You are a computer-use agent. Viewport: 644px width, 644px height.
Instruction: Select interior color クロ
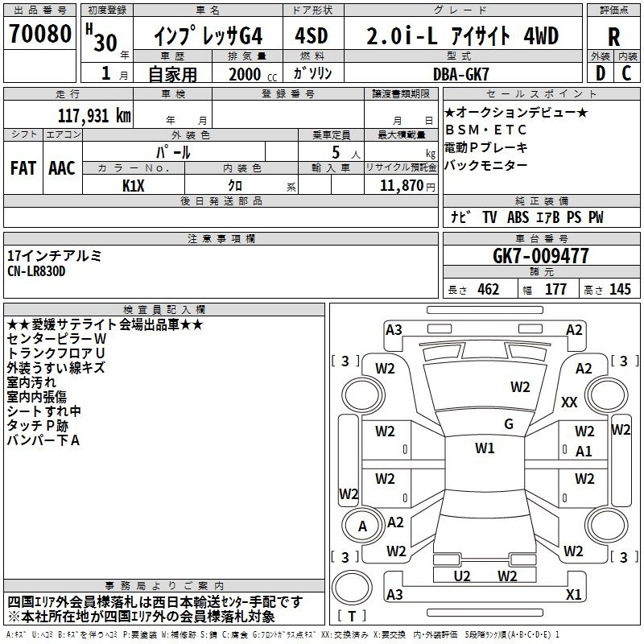[x=235, y=186]
